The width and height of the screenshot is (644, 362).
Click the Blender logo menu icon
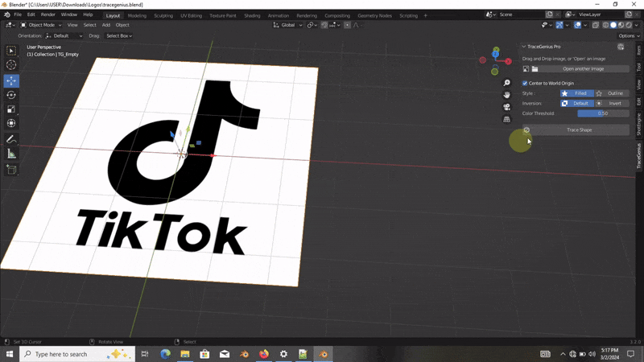tap(7, 14)
